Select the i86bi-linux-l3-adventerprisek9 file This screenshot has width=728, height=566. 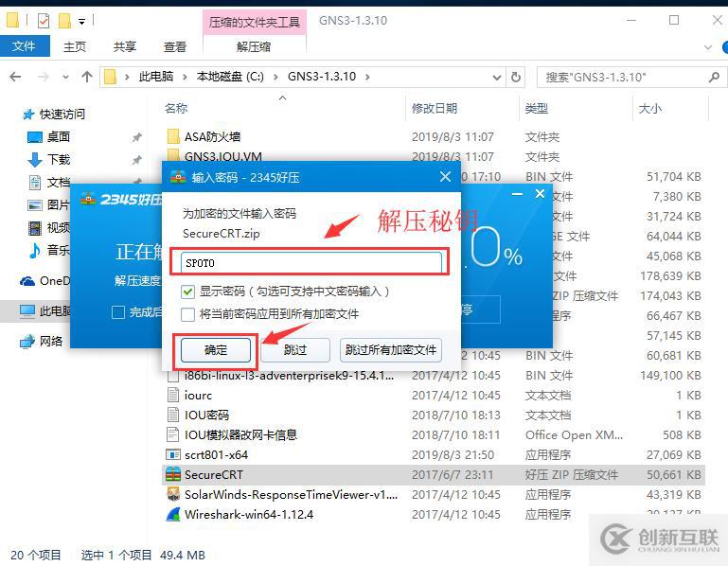coord(280,375)
